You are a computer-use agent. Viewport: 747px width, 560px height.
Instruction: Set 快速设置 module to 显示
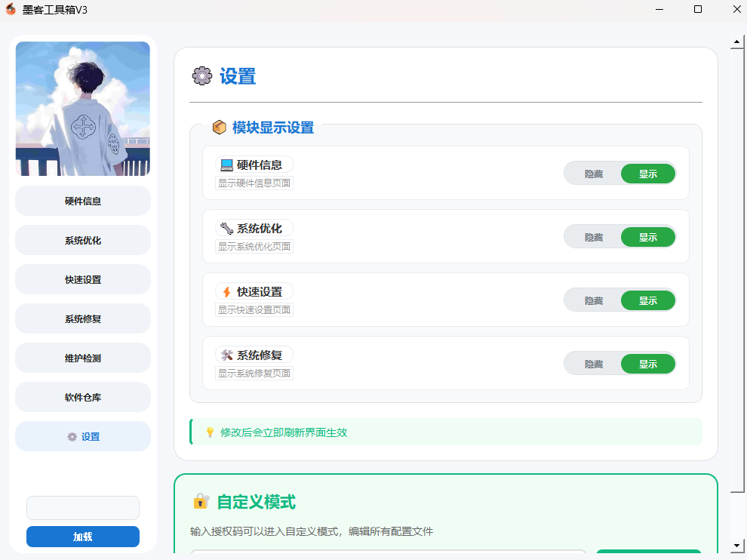[647, 300]
